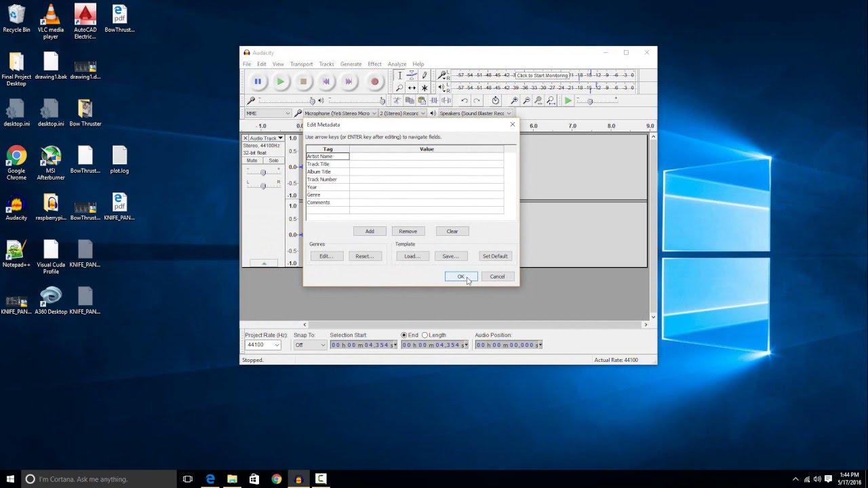Toggle Solo on the Audio Track
Viewport: 868px width, 488px height.
coord(273,161)
